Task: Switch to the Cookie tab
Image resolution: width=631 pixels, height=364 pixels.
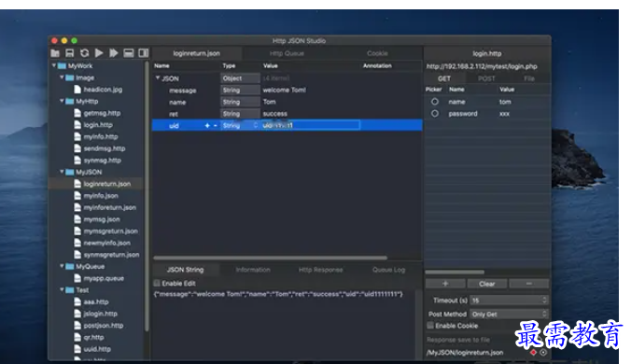Action: pyautogui.click(x=377, y=53)
